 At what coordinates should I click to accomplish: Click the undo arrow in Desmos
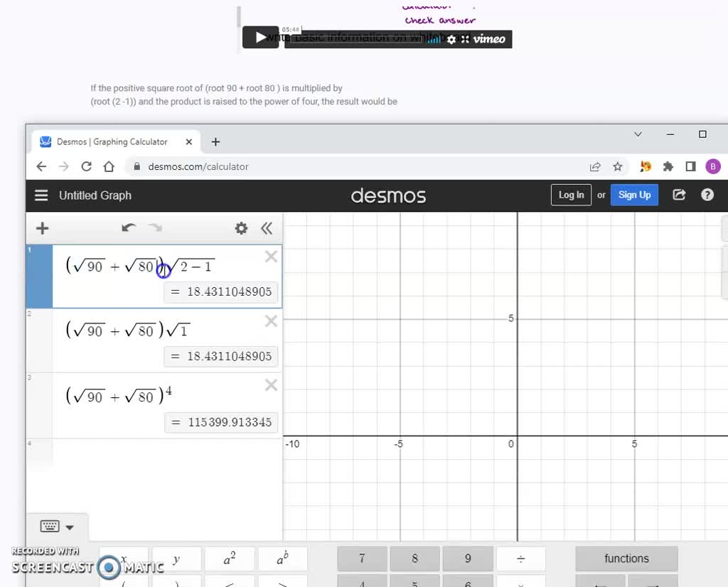click(x=129, y=228)
